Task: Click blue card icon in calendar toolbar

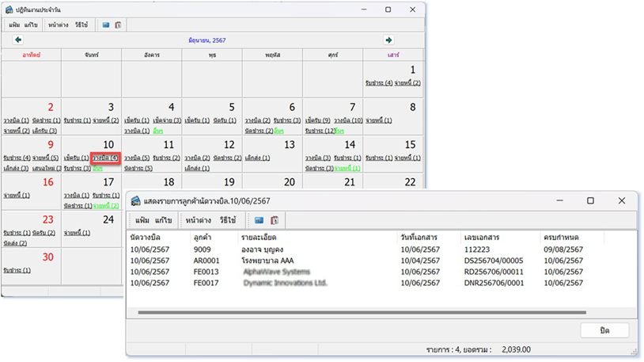Action: point(106,25)
